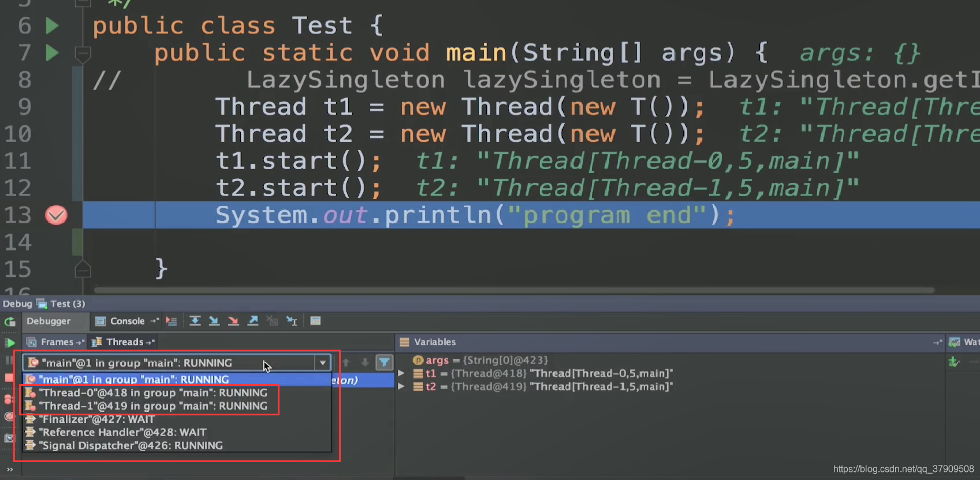Click the Frames tab pin arrow icon

80,342
